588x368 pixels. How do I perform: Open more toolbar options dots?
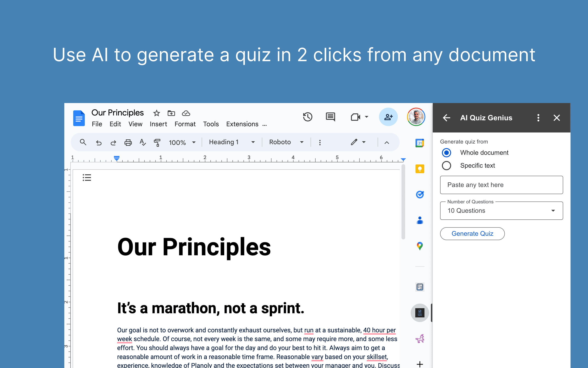point(320,142)
